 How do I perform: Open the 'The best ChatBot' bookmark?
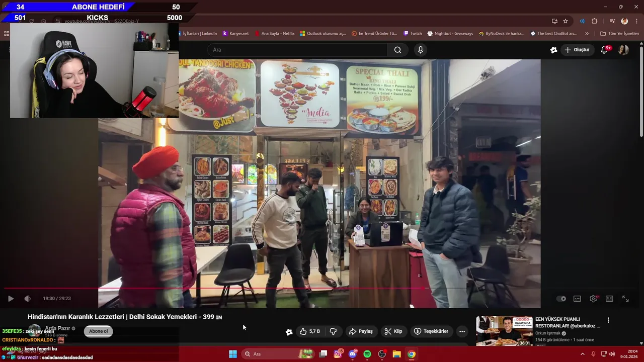click(553, 34)
